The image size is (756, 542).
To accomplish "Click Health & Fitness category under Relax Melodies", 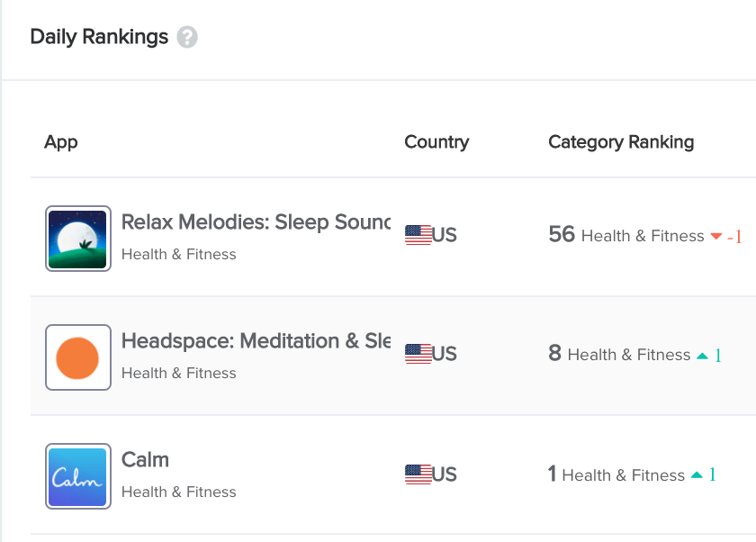I will point(179,254).
